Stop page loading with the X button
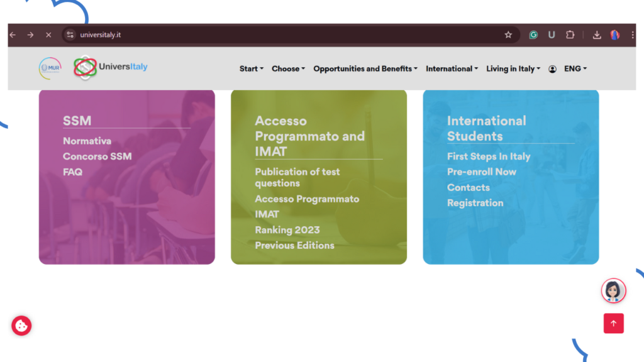Viewport: 644px width, 362px height. [x=48, y=35]
